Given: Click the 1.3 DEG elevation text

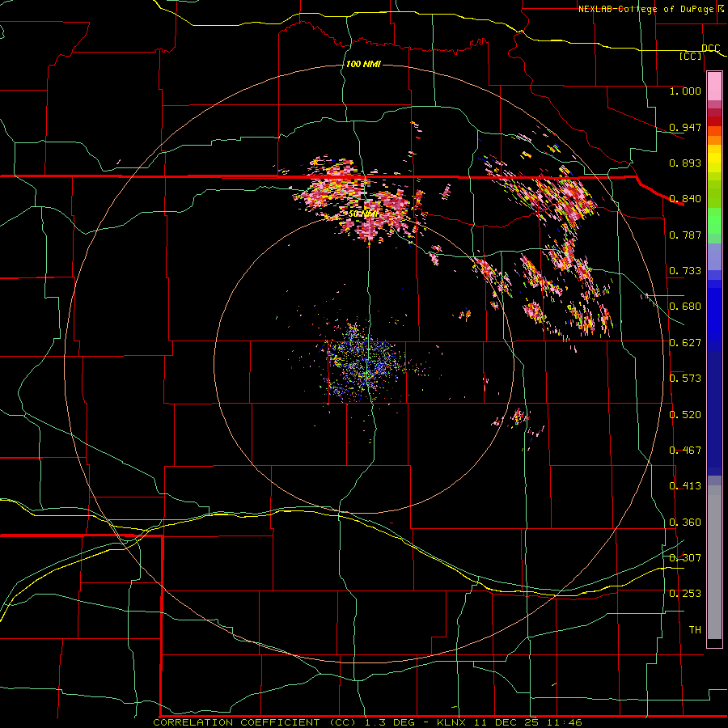Looking at the screenshot, I should (x=388, y=722).
